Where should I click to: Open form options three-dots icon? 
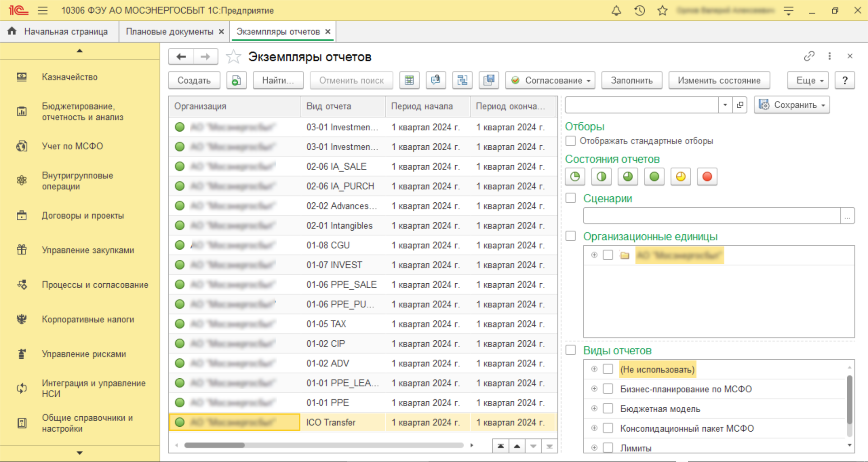(830, 56)
